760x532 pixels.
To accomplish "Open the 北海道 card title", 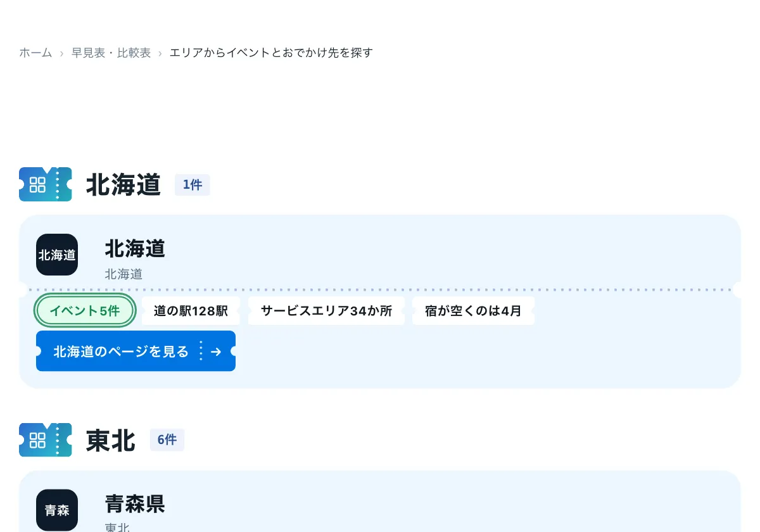I will pos(135,248).
